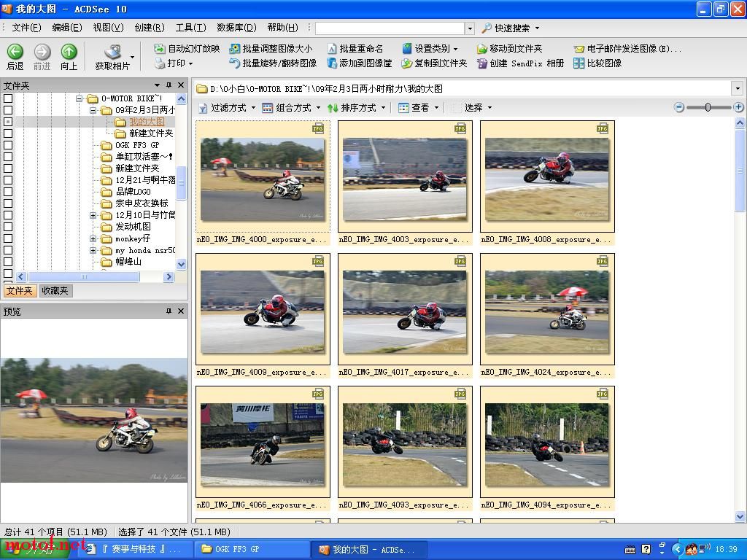Image resolution: width=747 pixels, height=560 pixels.
Task: Click Set categories (设置类别) icon
Action: point(406,49)
